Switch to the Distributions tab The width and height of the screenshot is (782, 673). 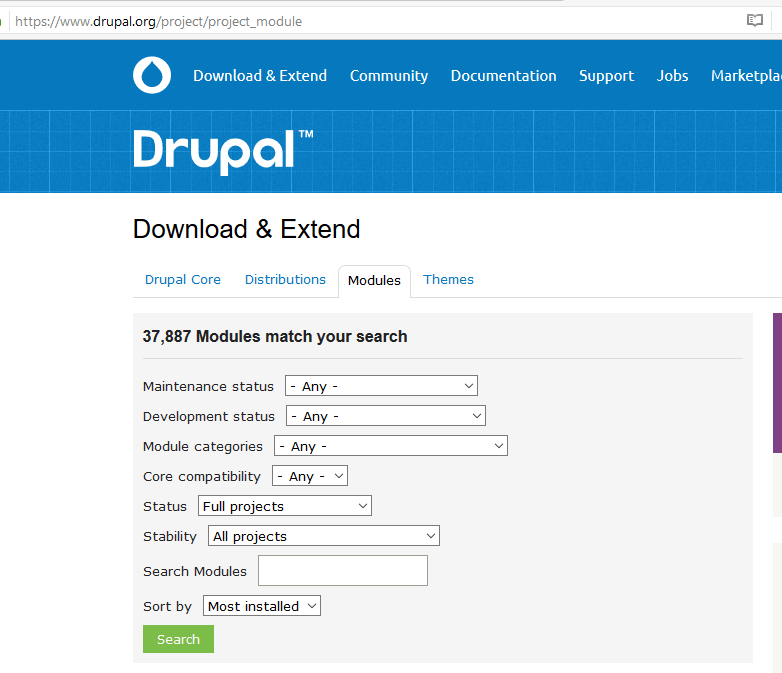click(285, 279)
